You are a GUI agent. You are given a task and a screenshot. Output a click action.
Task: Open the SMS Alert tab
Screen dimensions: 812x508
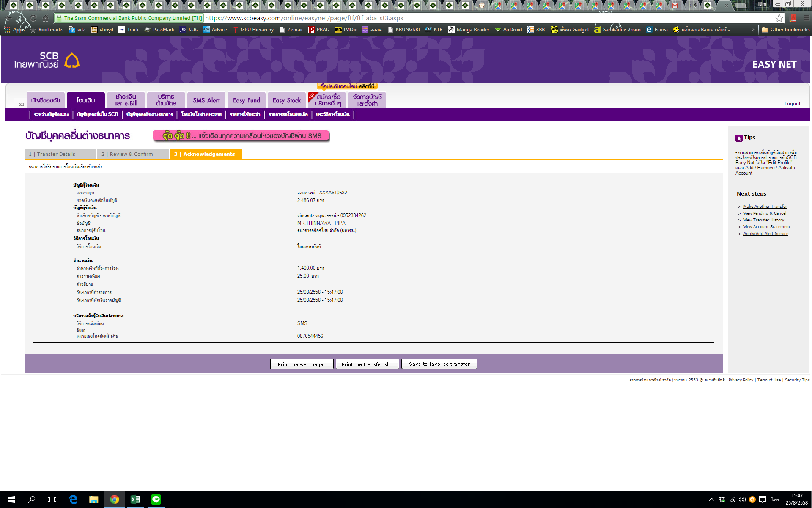click(x=206, y=100)
